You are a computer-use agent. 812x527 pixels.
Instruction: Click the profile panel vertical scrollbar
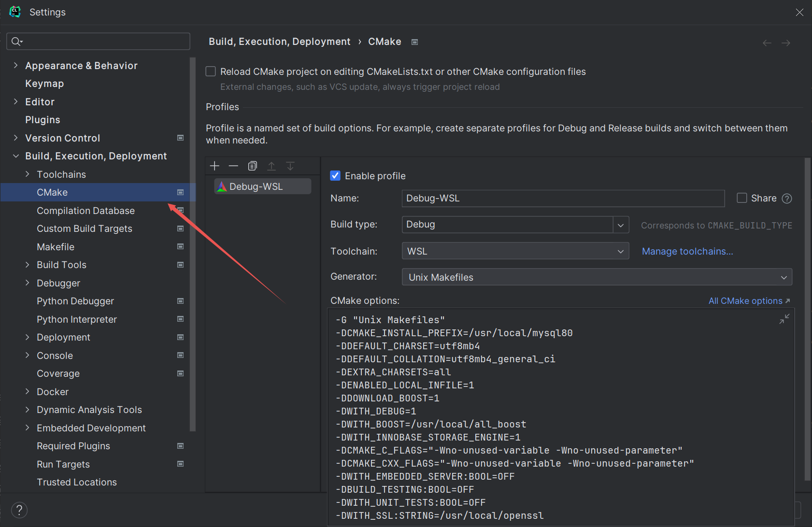(x=808, y=319)
